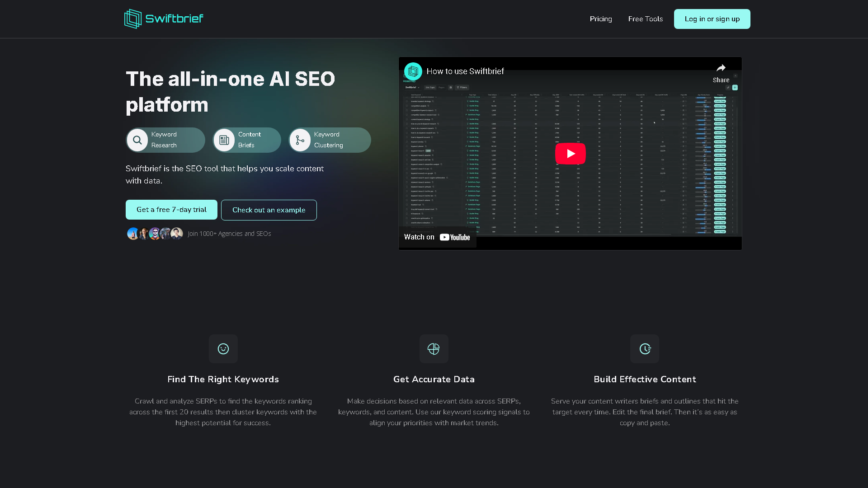The height and width of the screenshot is (488, 868).
Task: Click the How to use Swiftbrief title
Action: pos(465,71)
